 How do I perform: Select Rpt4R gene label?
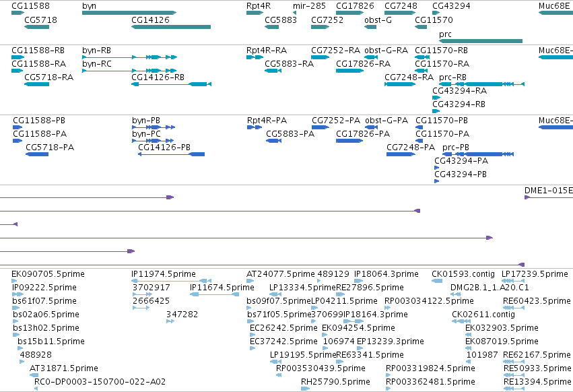point(259,6)
